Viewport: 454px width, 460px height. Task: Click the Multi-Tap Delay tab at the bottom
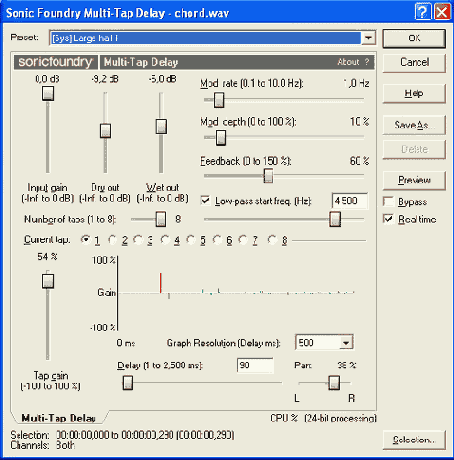59,418
